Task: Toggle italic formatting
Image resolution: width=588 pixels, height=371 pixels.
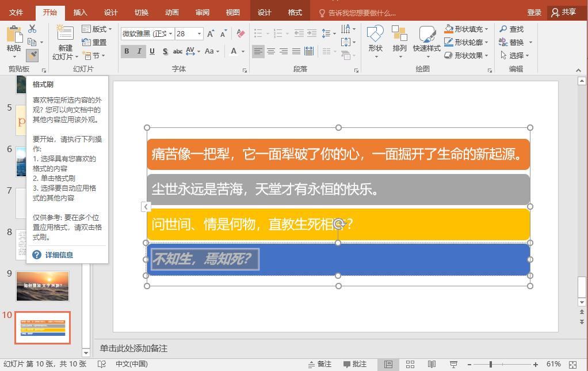Action: pyautogui.click(x=139, y=51)
